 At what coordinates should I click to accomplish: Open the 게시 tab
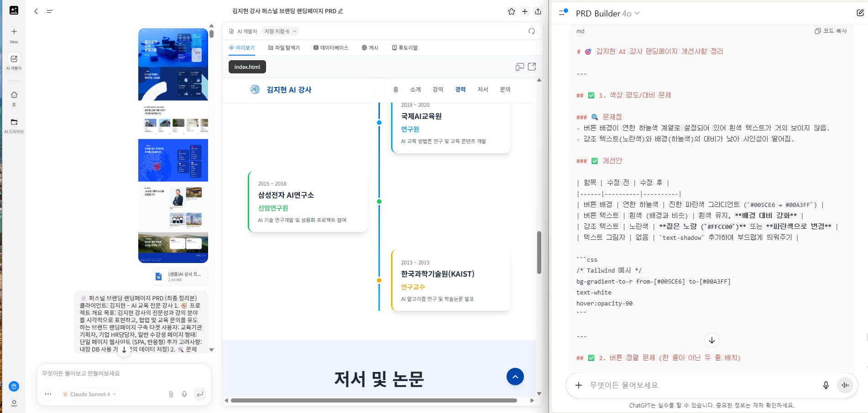pyautogui.click(x=370, y=48)
